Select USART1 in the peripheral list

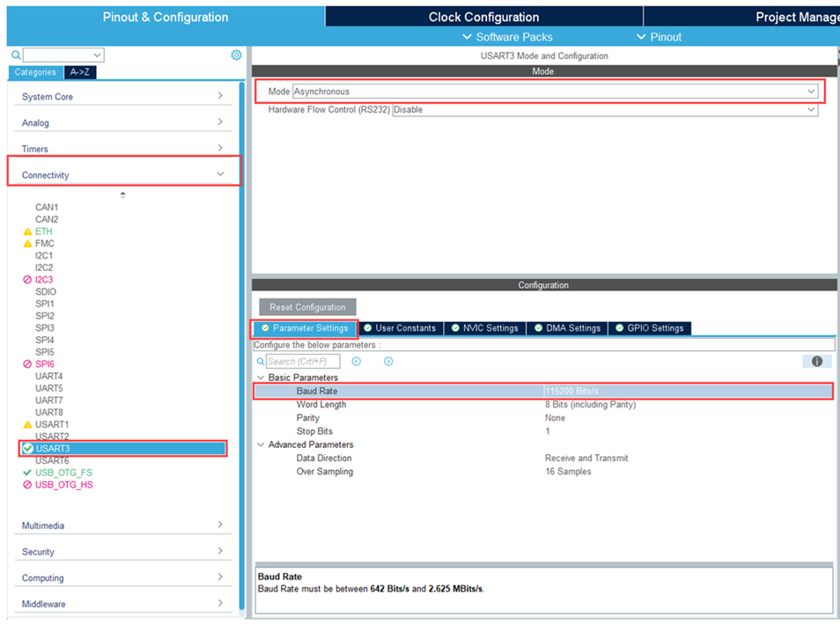[52, 424]
